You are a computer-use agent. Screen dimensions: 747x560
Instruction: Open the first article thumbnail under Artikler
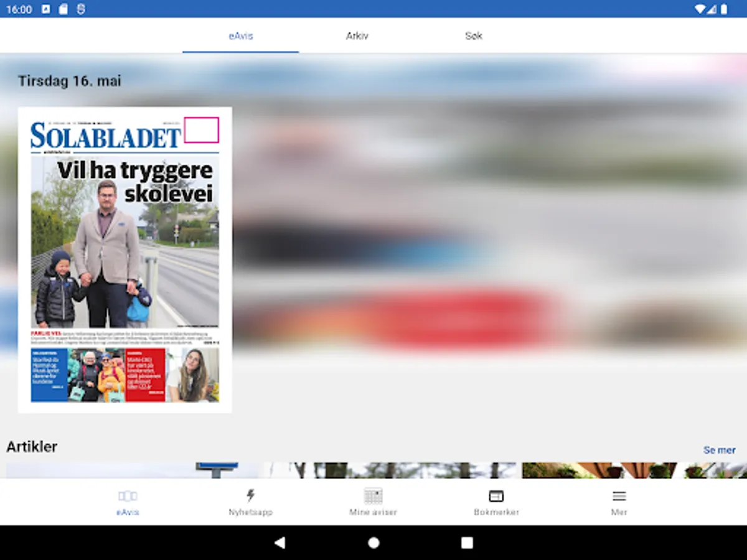(x=132, y=470)
